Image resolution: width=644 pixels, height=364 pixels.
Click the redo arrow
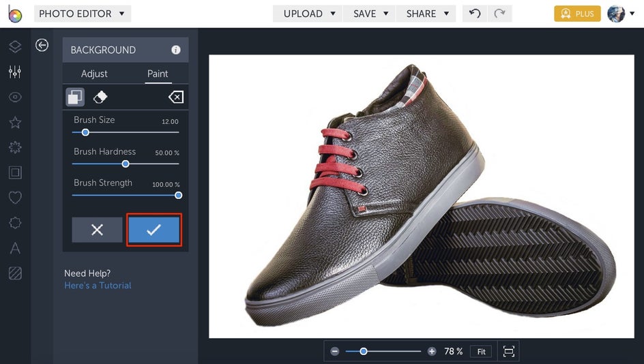click(x=499, y=14)
